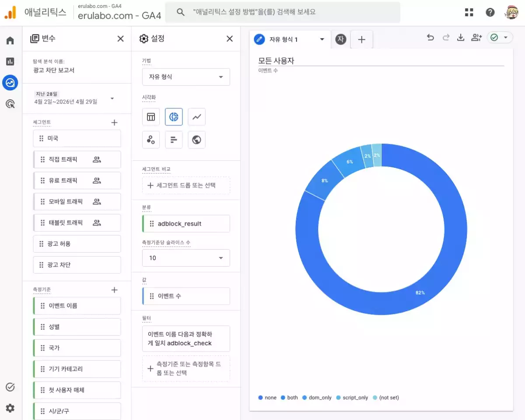Choose the bar chart visualization icon
This screenshot has height=420, width=525.
tap(174, 140)
